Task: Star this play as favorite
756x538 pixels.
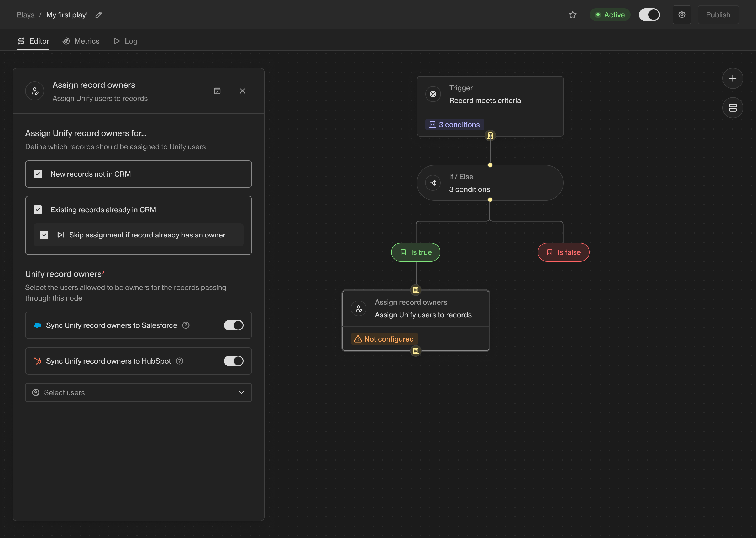Action: 573,15
